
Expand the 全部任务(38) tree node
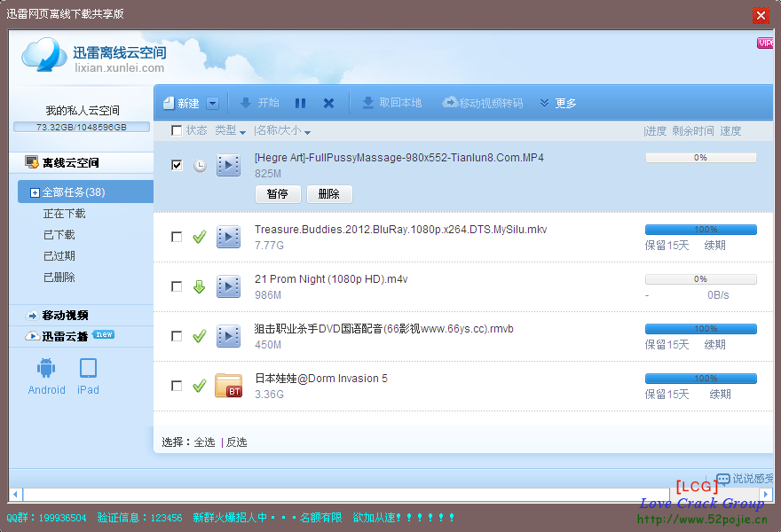(x=35, y=192)
